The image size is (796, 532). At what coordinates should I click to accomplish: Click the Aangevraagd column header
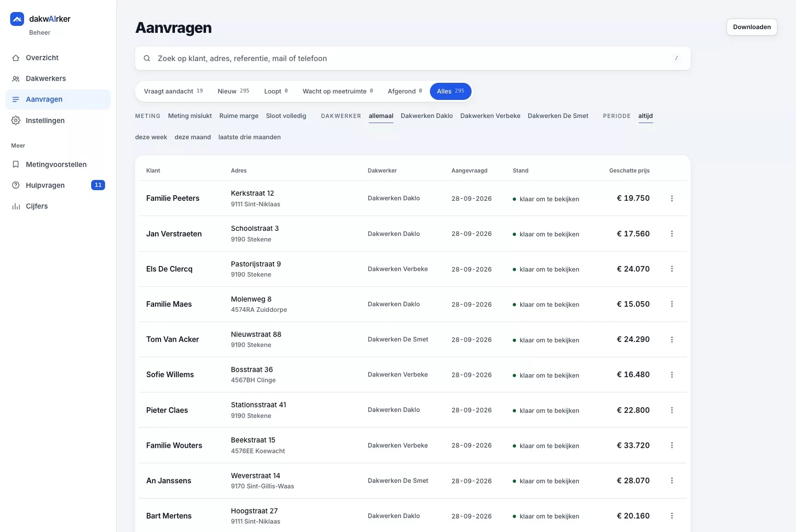point(469,171)
